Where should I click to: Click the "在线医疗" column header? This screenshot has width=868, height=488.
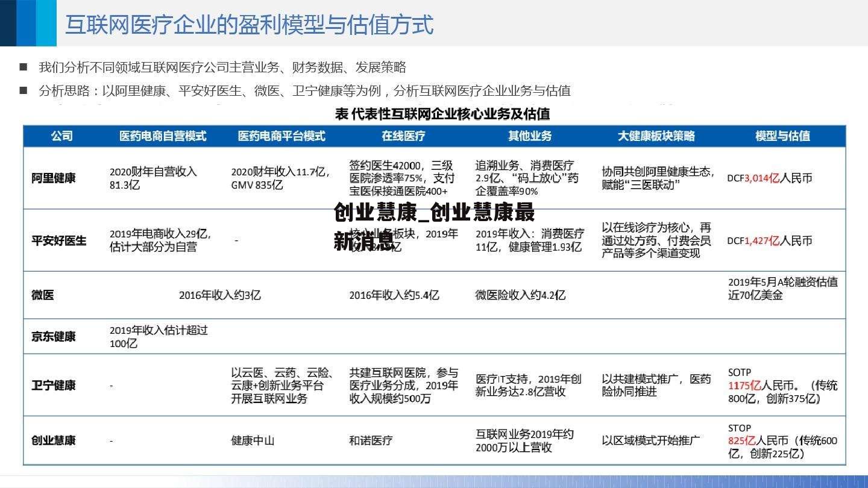tap(403, 136)
